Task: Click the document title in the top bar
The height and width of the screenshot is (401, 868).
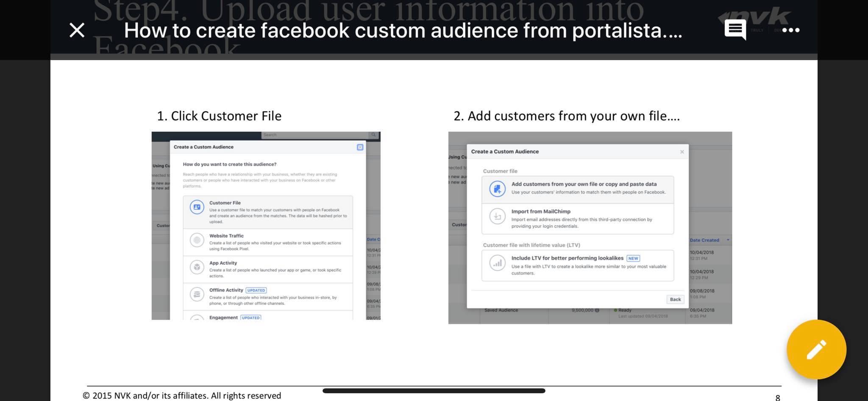Action: click(x=403, y=30)
